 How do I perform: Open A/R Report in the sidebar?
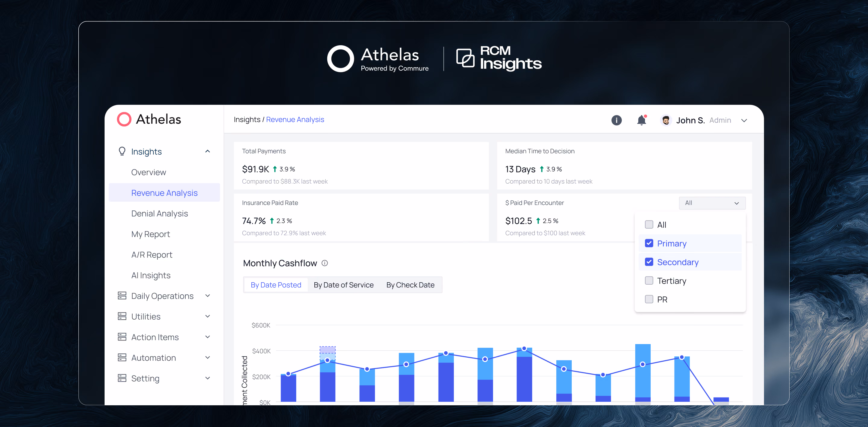tap(152, 255)
